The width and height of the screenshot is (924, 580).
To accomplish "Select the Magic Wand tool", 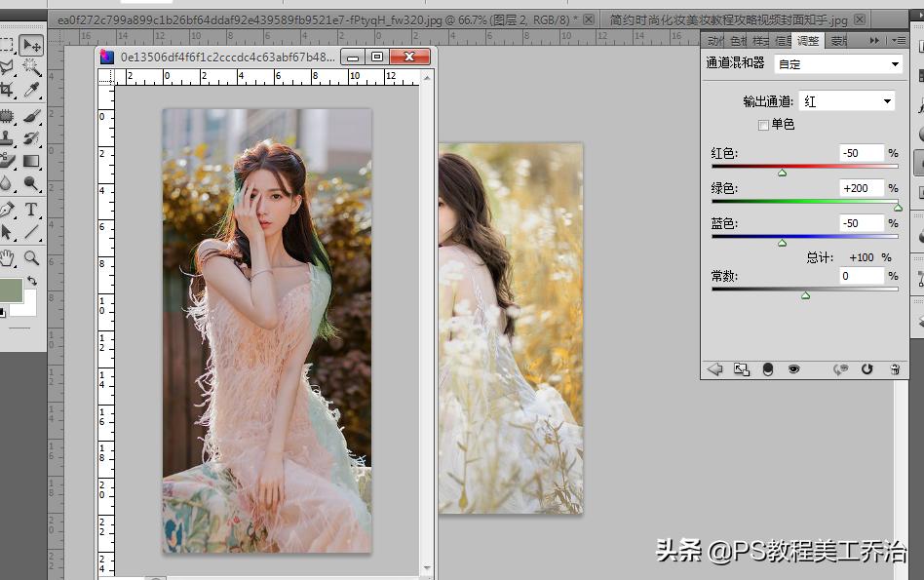I will (31, 67).
